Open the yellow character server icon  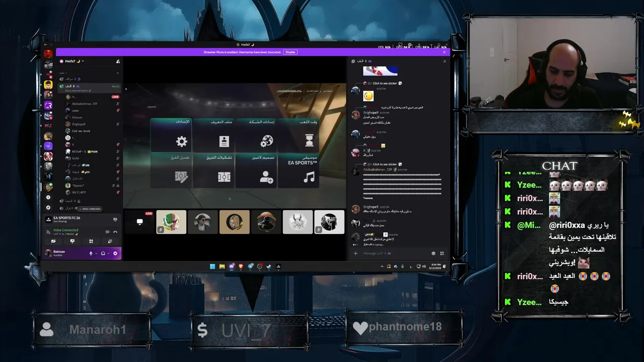(48, 85)
